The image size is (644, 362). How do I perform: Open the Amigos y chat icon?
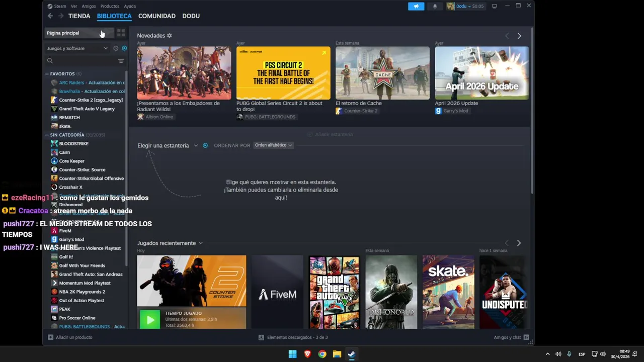point(526,337)
